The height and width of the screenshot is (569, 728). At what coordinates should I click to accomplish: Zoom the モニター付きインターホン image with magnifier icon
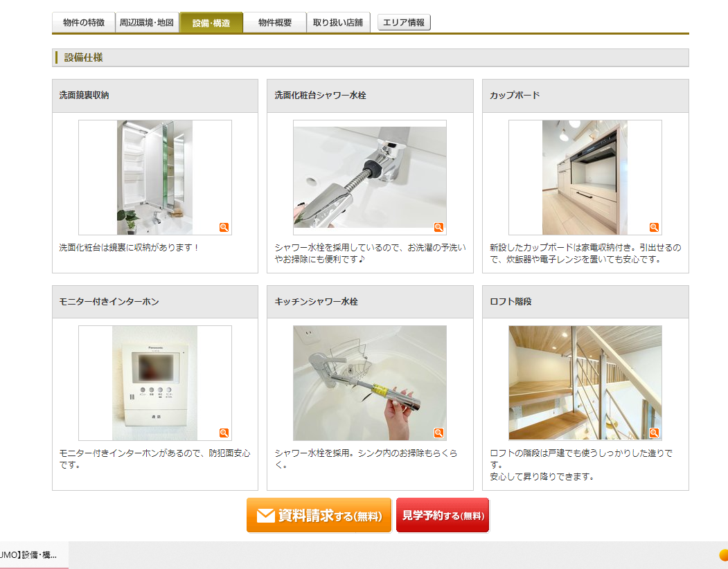pos(224,433)
